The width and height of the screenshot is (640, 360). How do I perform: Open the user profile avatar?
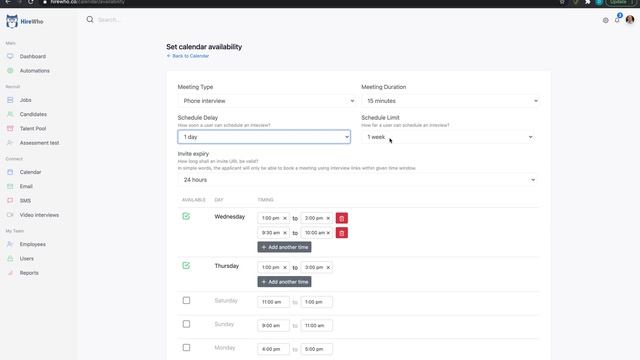pos(630,19)
